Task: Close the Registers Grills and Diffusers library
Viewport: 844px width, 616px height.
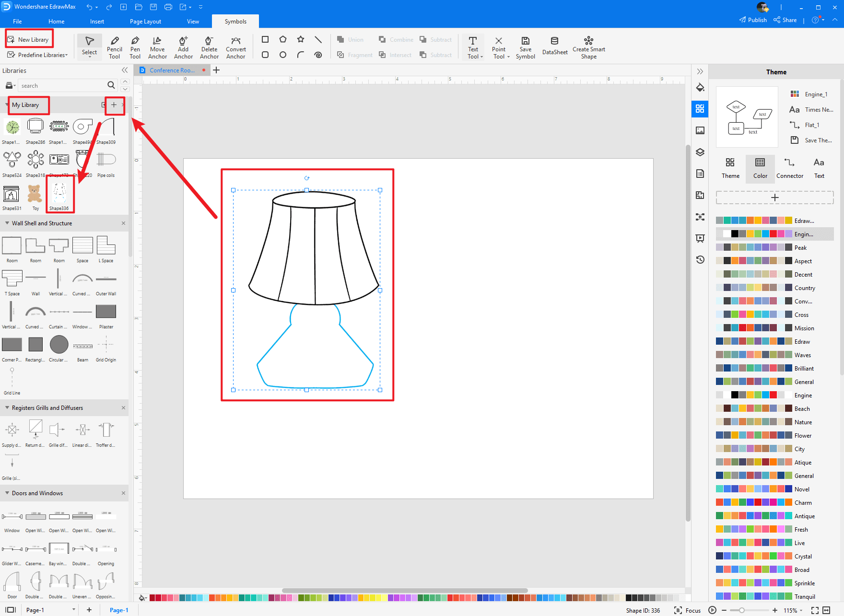Action: pos(123,408)
